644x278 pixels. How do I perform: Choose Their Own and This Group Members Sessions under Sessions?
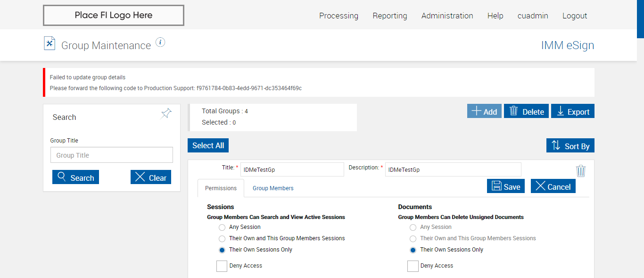coord(222,238)
